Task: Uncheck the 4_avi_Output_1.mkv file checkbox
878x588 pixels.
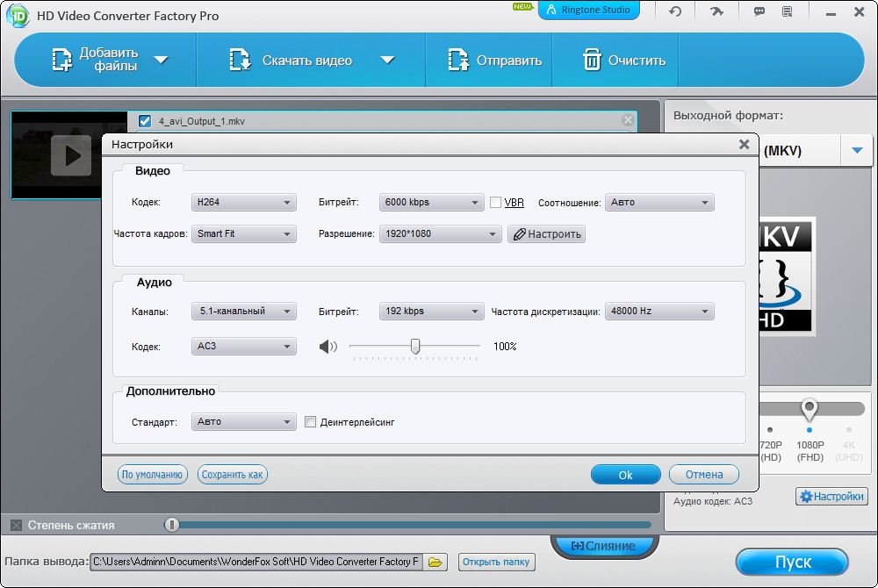Action: coord(145,121)
